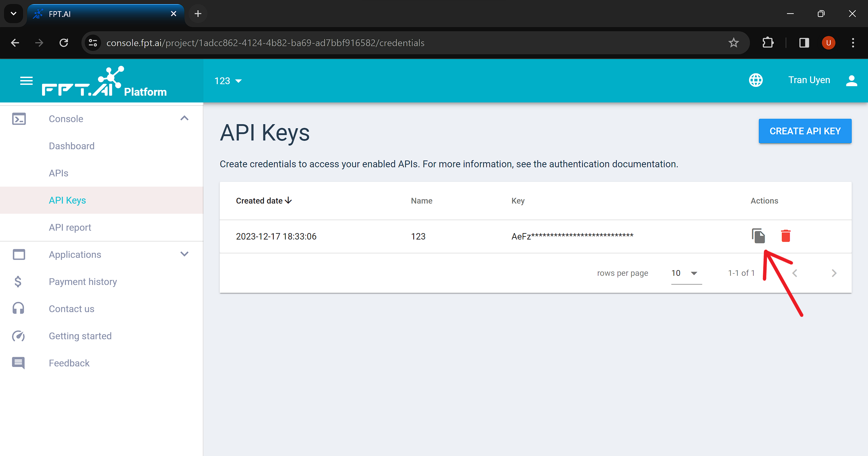Open the rows per page dropdown
868x456 pixels.
coord(686,273)
